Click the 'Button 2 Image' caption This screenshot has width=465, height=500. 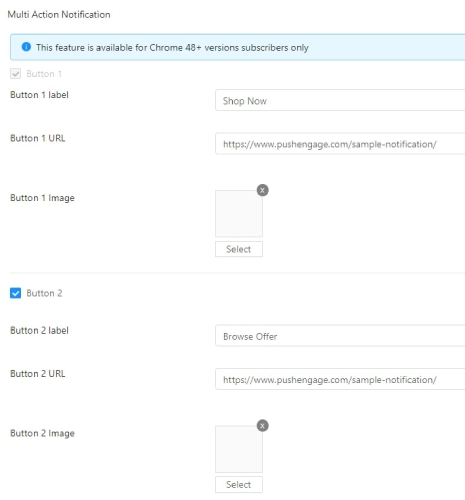(42, 433)
